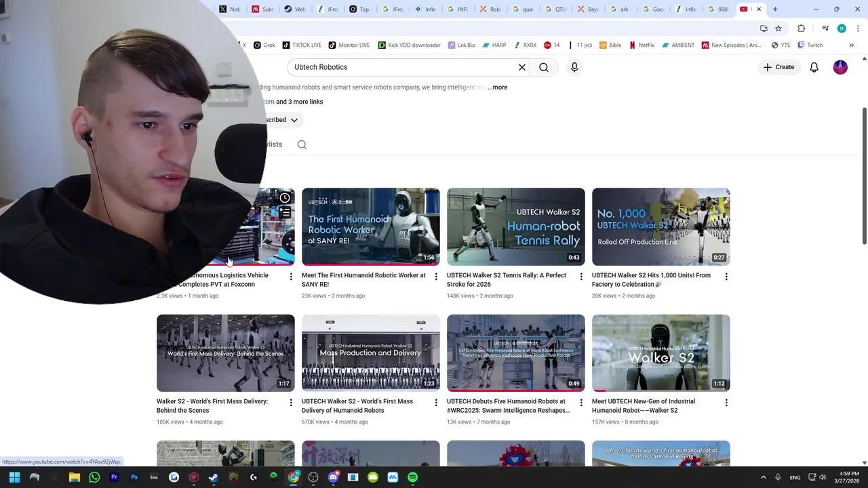Open the Kick VOD downloader bookmark
Viewport: 868px width, 488px height.
410,45
